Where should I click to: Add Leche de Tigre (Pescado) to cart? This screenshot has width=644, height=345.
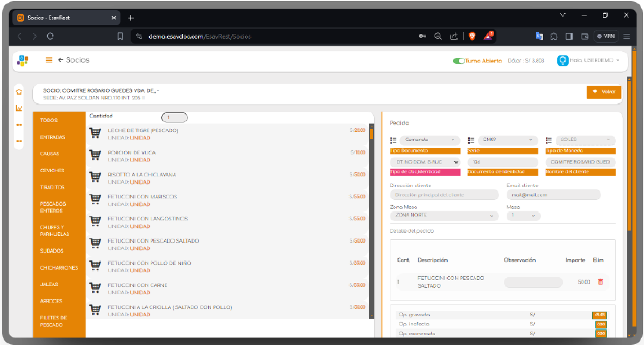[x=95, y=133]
